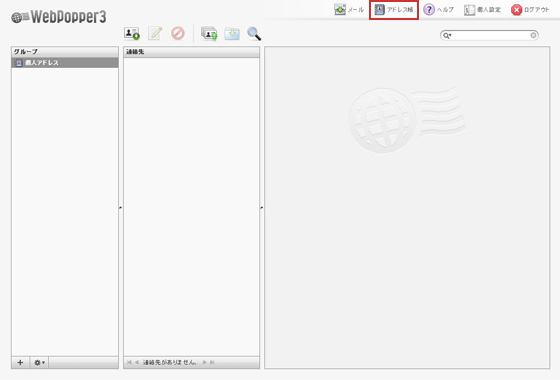Open 個人設定 personal settings
Viewport: 560px width, 380px height.
tap(482, 10)
